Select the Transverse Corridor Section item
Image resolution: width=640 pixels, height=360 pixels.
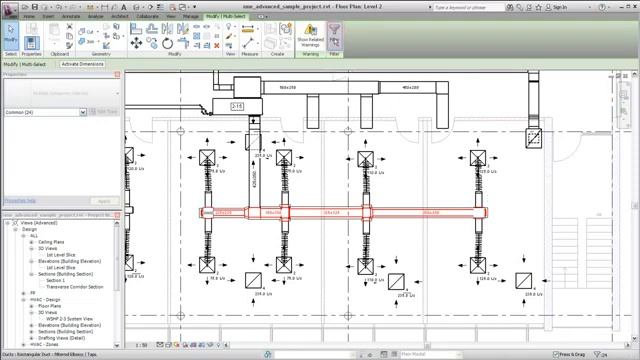(x=75, y=287)
